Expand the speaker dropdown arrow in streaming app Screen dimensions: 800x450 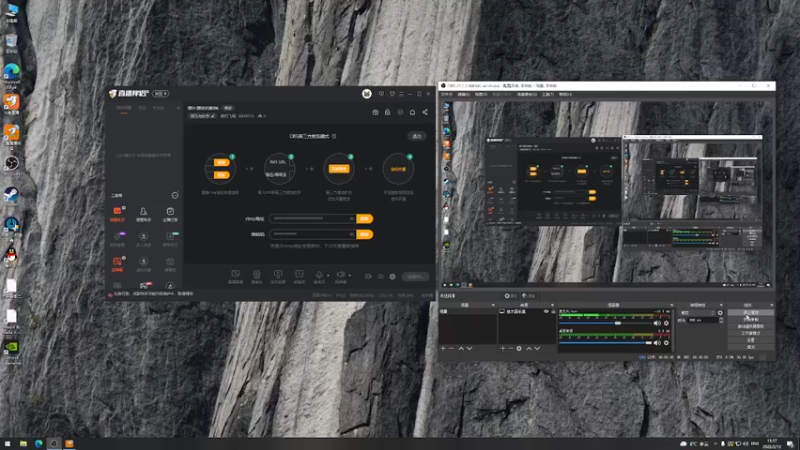click(x=349, y=276)
